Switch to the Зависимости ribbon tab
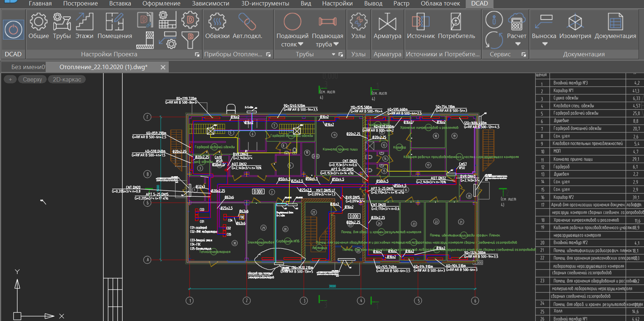Viewport: 644px width, 321px height. click(x=210, y=4)
